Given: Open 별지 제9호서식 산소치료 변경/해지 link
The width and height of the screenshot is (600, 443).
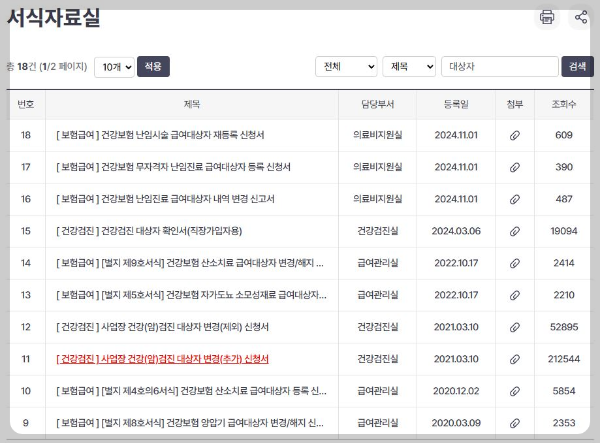Looking at the screenshot, I should 190,263.
